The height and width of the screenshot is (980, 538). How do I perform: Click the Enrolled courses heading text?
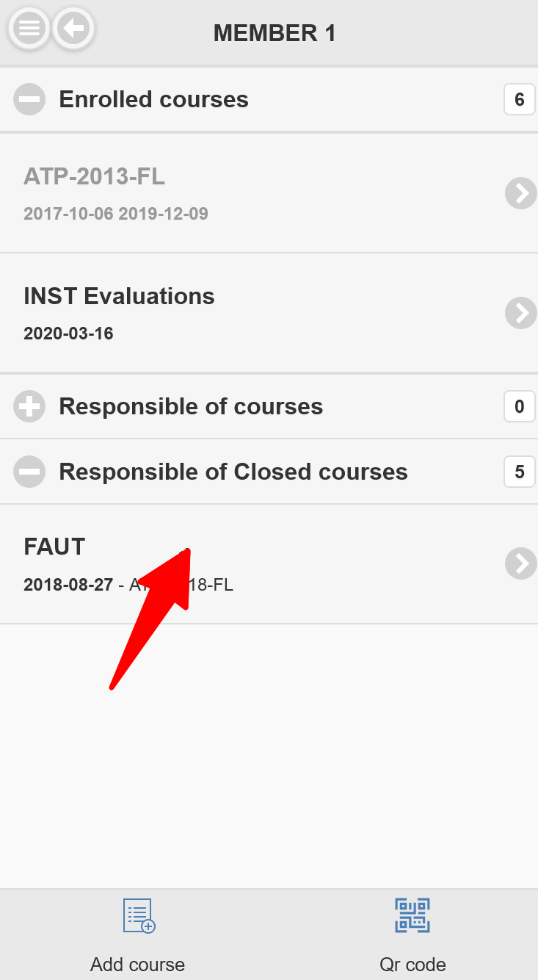tap(153, 99)
